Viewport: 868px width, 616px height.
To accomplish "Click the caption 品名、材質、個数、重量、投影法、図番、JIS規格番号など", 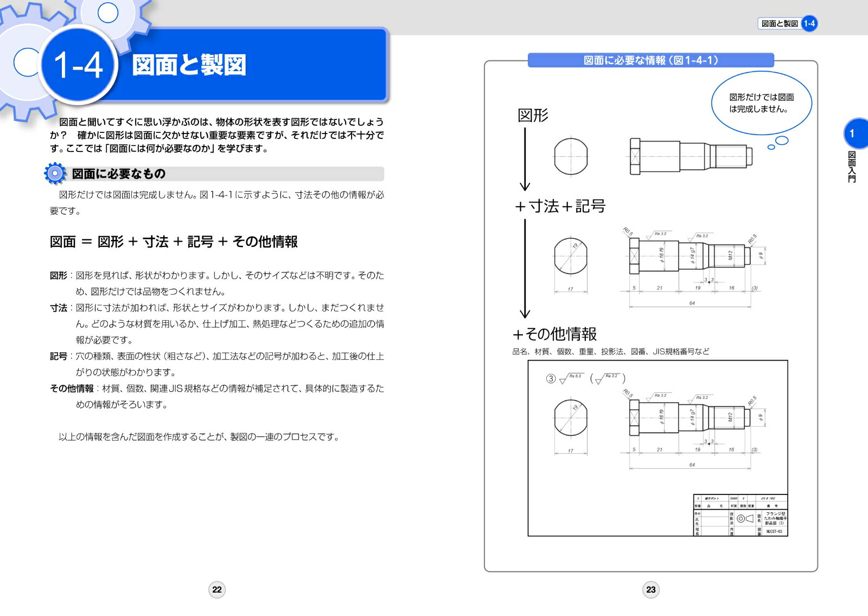I will (x=611, y=352).
